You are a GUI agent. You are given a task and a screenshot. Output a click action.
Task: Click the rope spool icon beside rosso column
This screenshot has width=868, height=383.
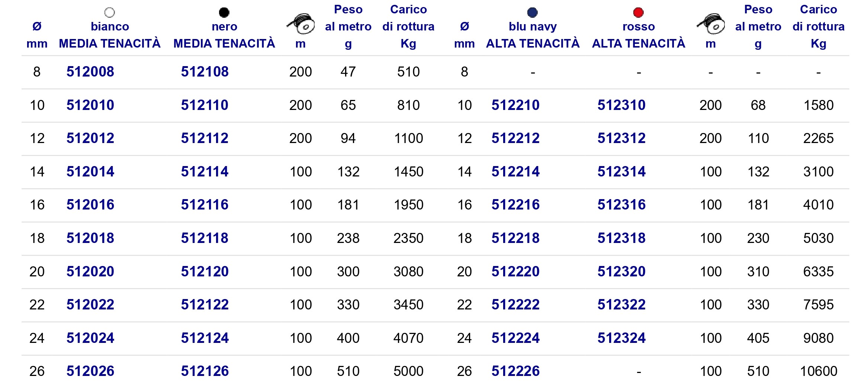click(711, 24)
